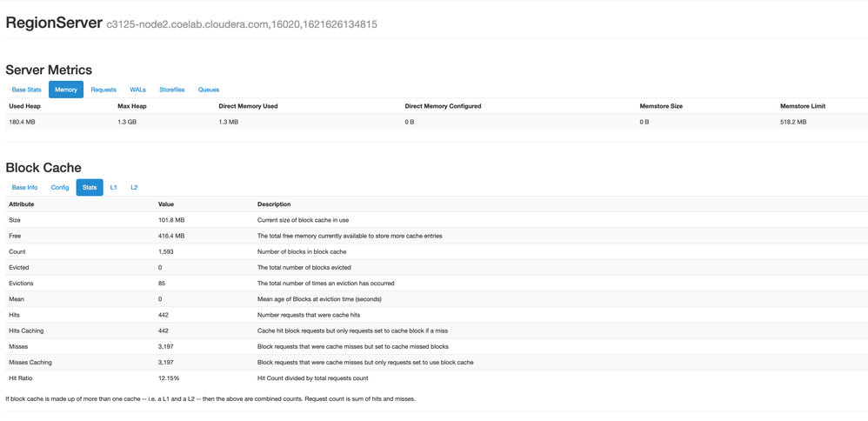
Task: Open the WALs tab
Action: tap(137, 90)
